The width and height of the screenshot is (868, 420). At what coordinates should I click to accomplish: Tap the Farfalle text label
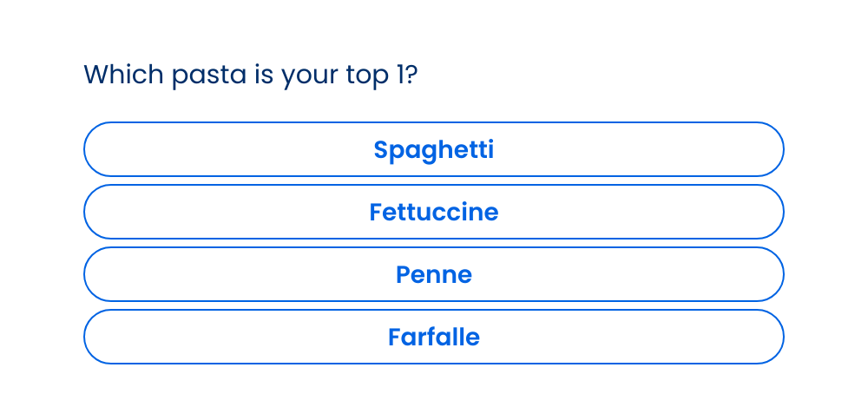click(x=434, y=337)
